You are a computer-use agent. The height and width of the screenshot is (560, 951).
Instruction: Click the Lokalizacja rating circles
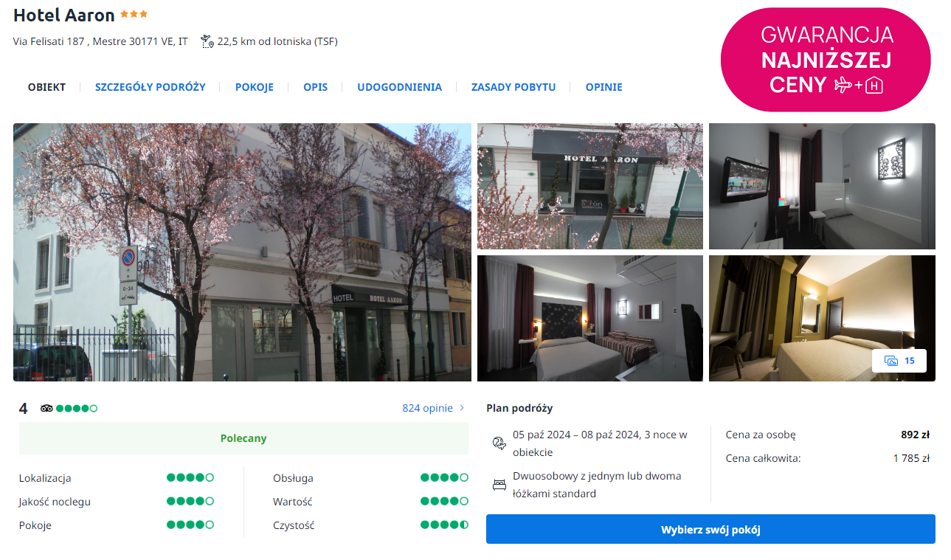click(190, 478)
